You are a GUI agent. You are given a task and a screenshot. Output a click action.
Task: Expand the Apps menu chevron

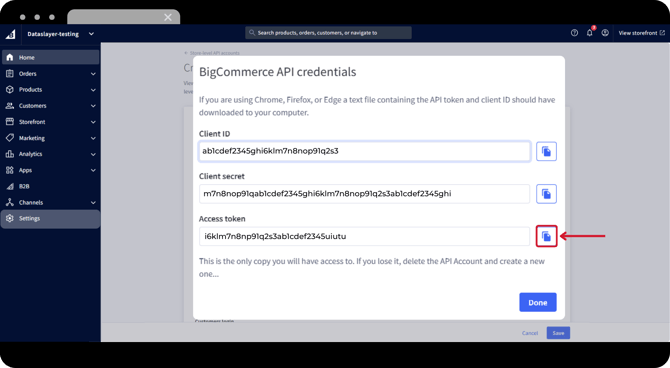[x=93, y=171]
